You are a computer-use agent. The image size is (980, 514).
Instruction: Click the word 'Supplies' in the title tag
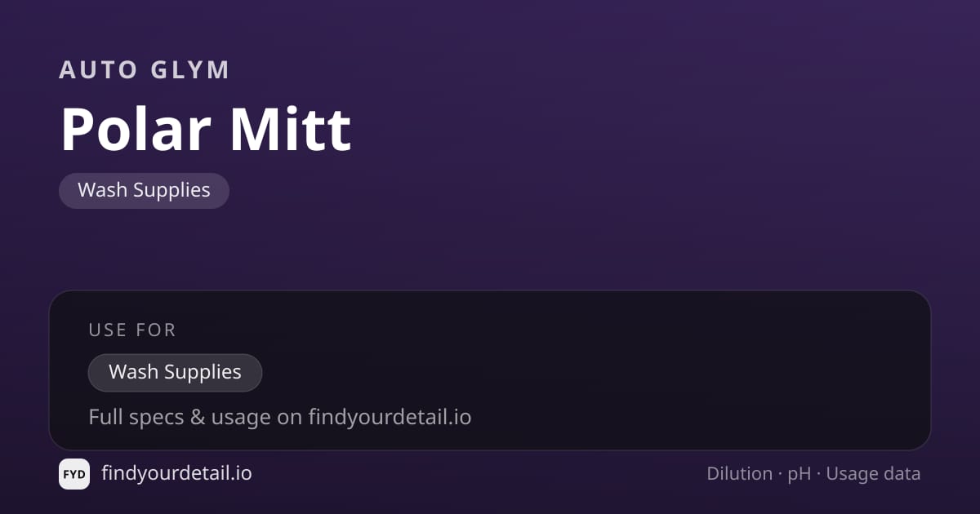coord(172,191)
